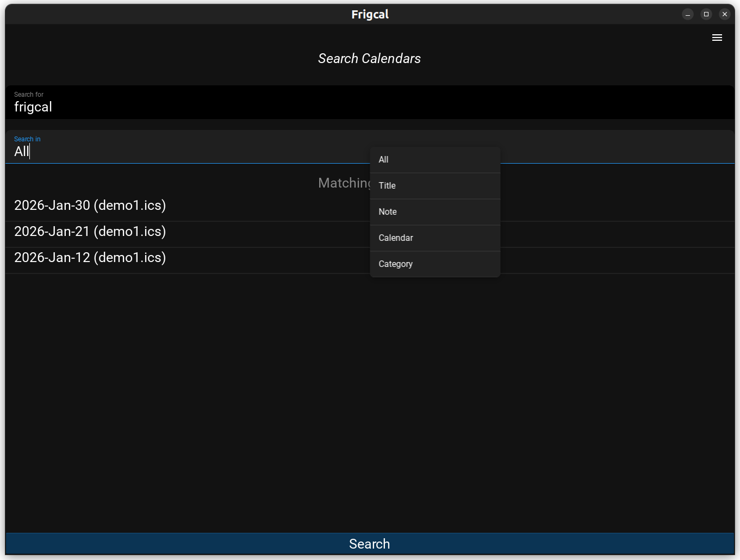The width and height of the screenshot is (740, 560).
Task: Open the 2026-Jan-30 (demo1.ics) result
Action: 90,206
